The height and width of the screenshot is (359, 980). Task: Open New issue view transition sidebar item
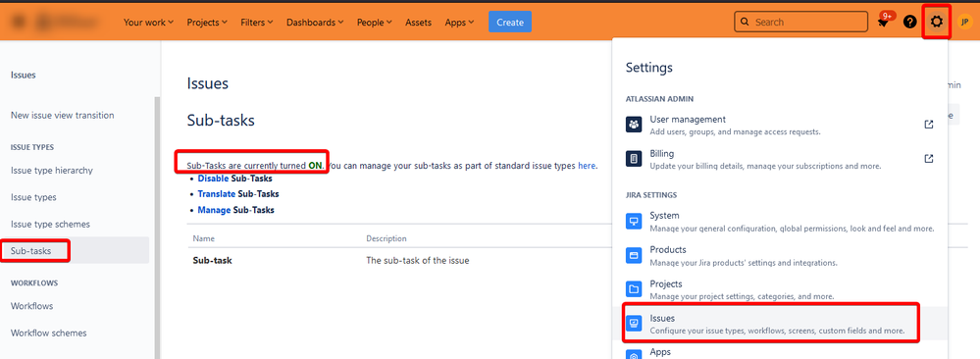pyautogui.click(x=63, y=115)
